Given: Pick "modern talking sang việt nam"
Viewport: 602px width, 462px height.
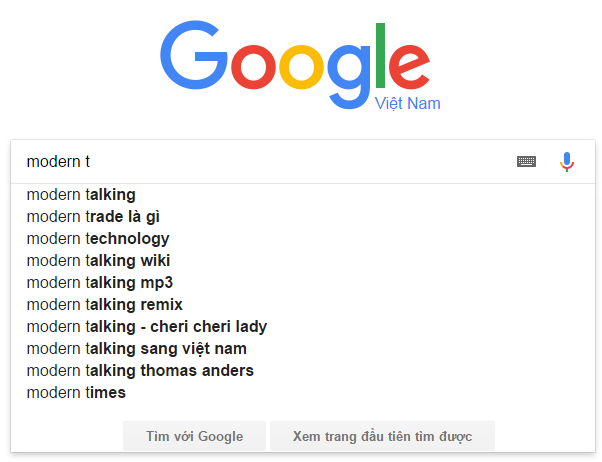Looking at the screenshot, I should point(137,348).
